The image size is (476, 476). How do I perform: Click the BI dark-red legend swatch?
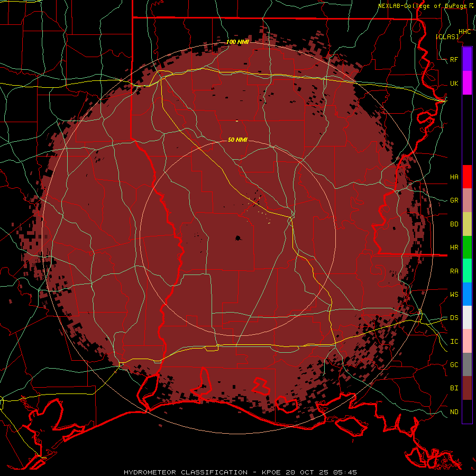point(467,388)
